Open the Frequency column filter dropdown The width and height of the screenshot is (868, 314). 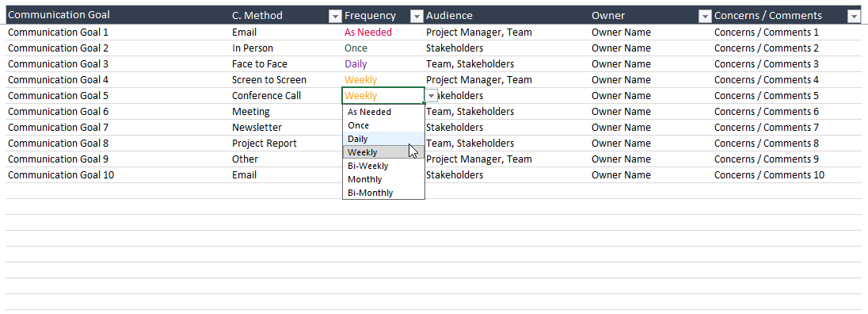click(417, 17)
